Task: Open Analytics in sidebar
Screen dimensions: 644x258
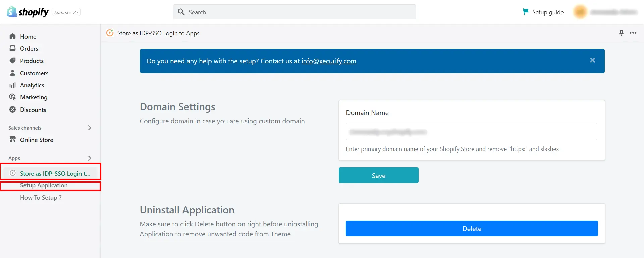Action: (x=32, y=85)
